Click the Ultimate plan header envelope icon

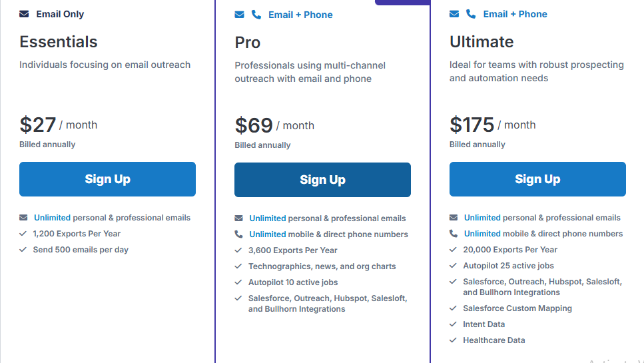pos(454,14)
